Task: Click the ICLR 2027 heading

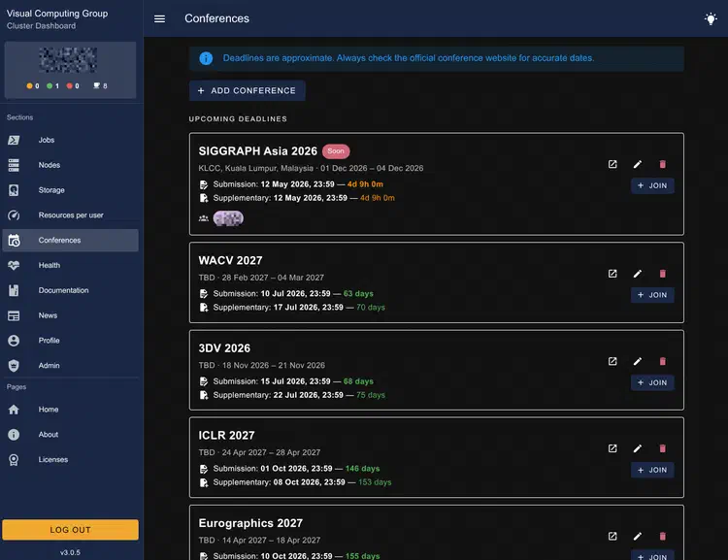Action: (x=226, y=436)
